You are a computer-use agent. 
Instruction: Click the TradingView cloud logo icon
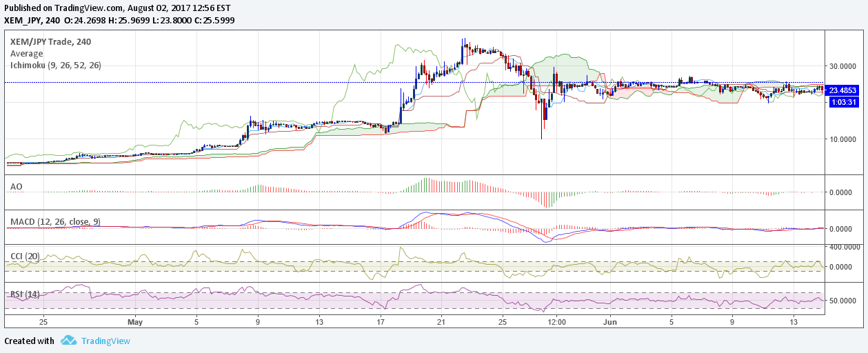pyautogui.click(x=68, y=341)
